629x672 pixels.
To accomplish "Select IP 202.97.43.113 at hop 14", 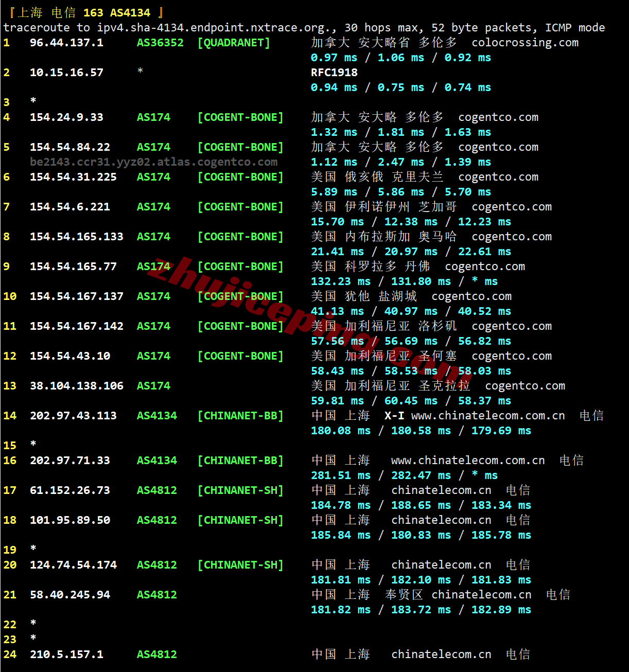I will tap(73, 416).
